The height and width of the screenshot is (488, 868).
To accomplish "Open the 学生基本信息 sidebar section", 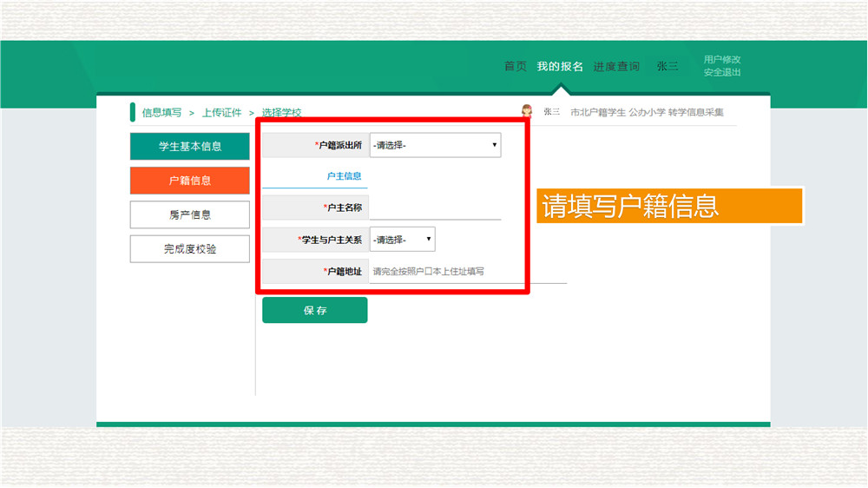I will (190, 147).
